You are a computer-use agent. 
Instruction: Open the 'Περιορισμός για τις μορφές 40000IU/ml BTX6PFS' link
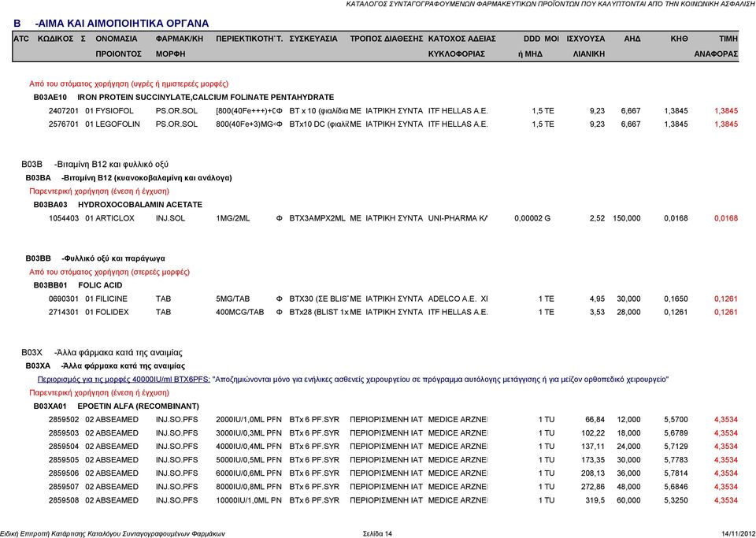(124, 380)
